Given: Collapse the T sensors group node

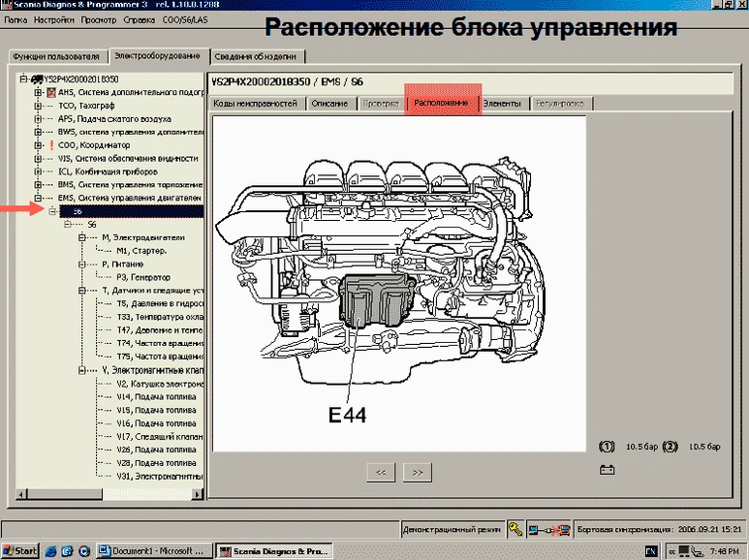Looking at the screenshot, I should (81, 290).
